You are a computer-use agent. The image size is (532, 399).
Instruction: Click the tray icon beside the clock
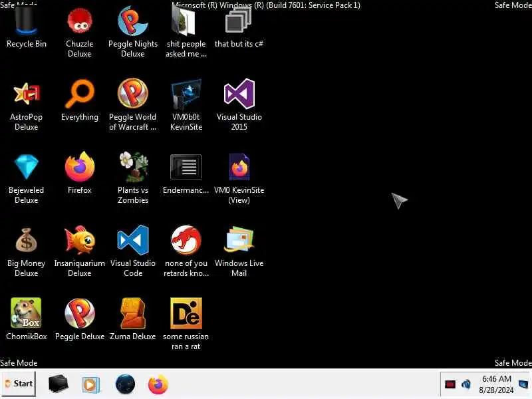pyautogui.click(x=523, y=384)
